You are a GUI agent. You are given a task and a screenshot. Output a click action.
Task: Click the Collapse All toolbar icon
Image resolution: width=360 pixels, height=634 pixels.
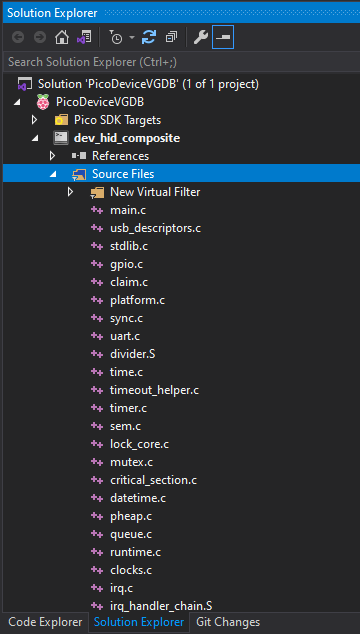172,38
